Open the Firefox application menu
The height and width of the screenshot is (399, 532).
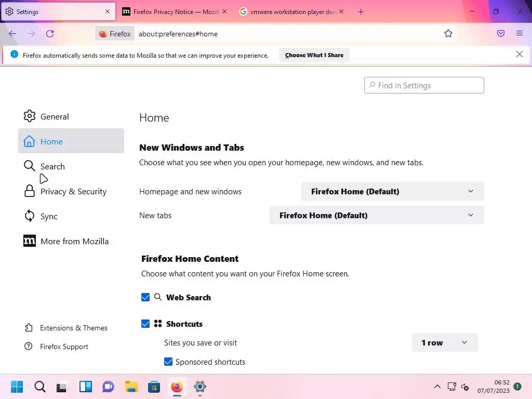pyautogui.click(x=520, y=33)
